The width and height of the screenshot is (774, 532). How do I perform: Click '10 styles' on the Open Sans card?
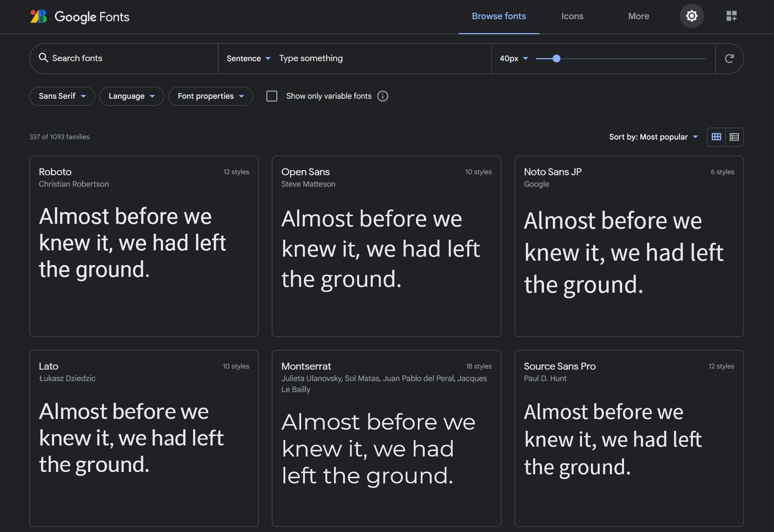click(478, 172)
